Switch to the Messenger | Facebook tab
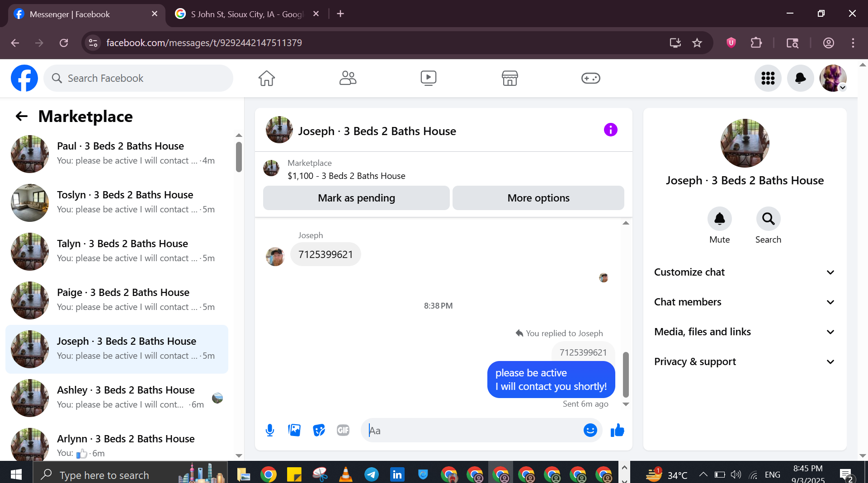 [x=86, y=14]
